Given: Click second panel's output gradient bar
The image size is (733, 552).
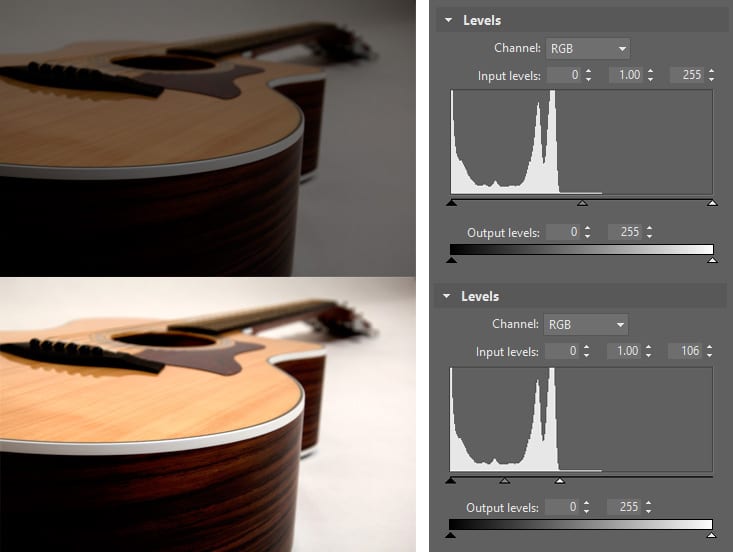Looking at the screenshot, I should click(x=581, y=524).
